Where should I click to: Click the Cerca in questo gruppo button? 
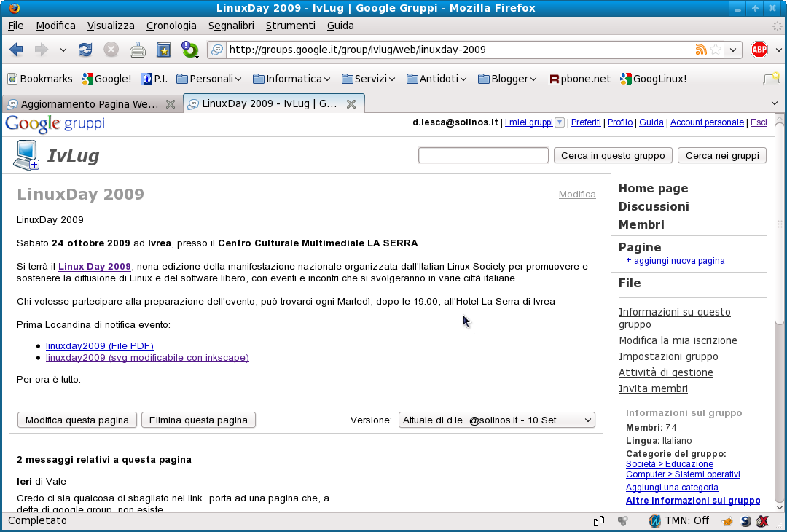tap(613, 155)
